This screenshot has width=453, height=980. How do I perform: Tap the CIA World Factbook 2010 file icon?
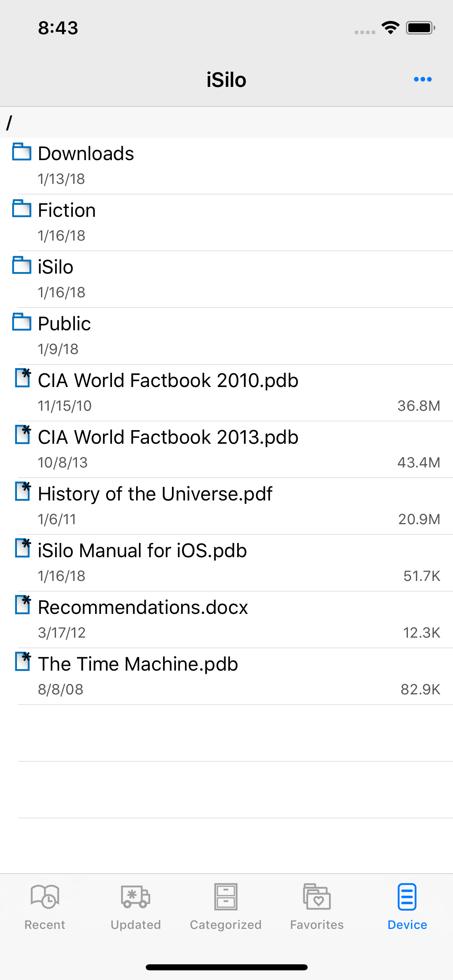tap(23, 378)
